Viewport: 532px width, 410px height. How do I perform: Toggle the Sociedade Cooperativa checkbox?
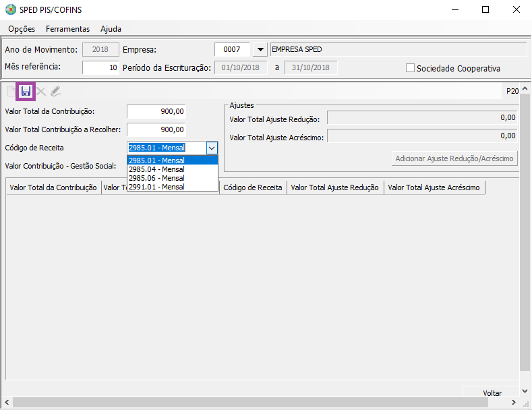click(x=410, y=68)
